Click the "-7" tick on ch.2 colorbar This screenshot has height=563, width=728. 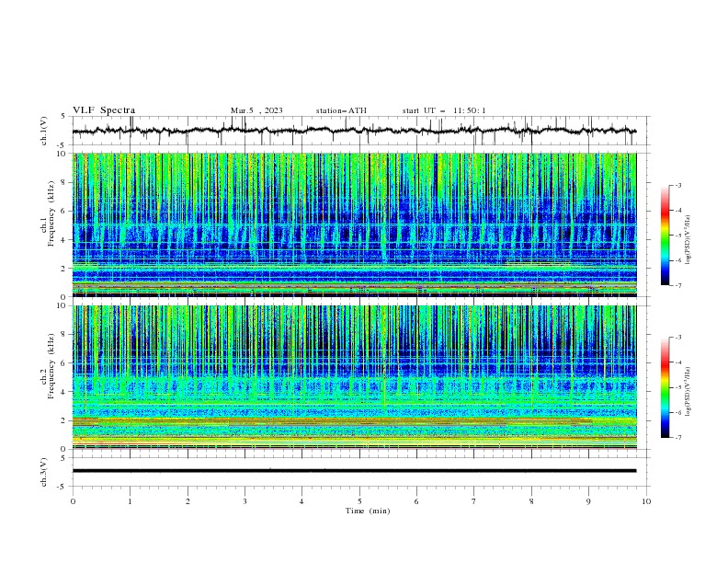pos(677,438)
